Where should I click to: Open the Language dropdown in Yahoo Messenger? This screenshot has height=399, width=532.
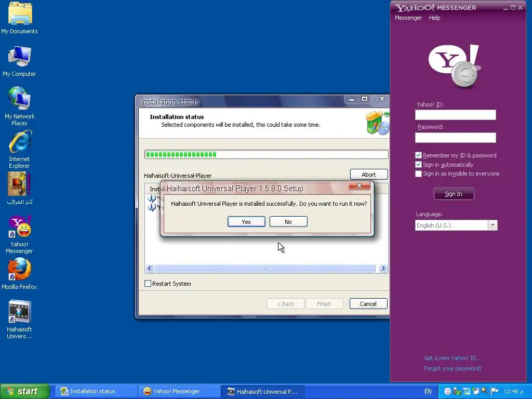coord(493,225)
